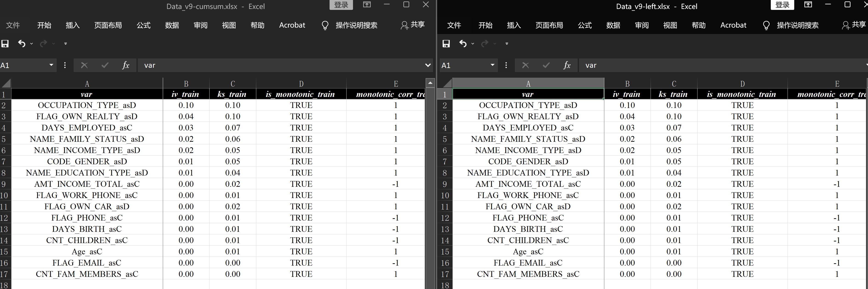Open the Acrobat ribbon tab in the right window
868x289 pixels.
click(x=733, y=25)
